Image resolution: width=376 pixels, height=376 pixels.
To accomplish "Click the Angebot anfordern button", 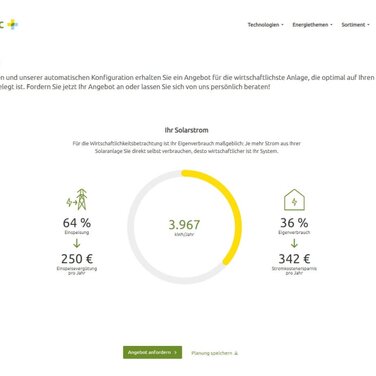I will [152, 352].
